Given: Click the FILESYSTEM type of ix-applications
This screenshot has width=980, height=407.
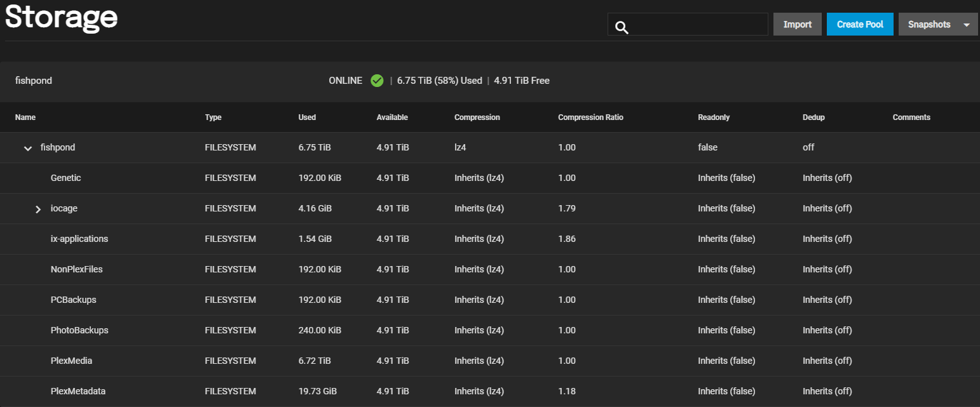Looking at the screenshot, I should [x=231, y=239].
